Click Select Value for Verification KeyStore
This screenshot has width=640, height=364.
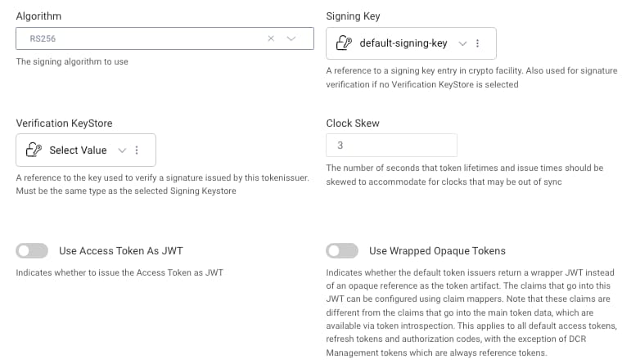tap(78, 151)
